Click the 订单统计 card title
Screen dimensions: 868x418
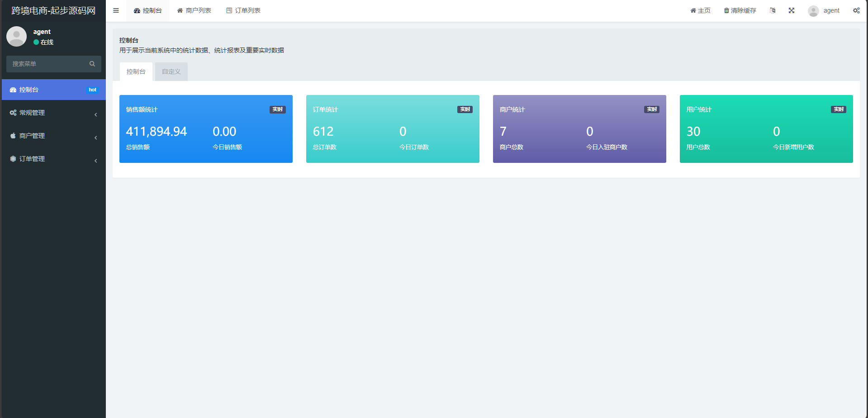point(326,109)
